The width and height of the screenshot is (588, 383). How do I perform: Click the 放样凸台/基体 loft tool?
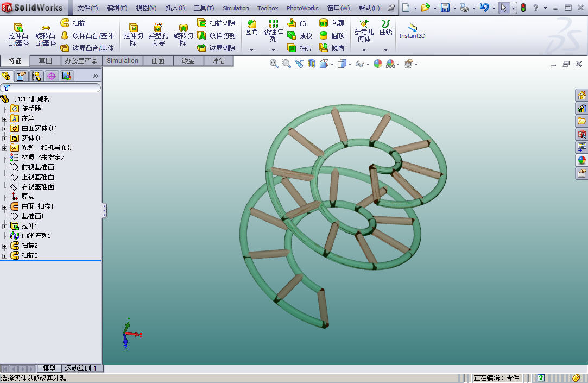[x=87, y=36]
